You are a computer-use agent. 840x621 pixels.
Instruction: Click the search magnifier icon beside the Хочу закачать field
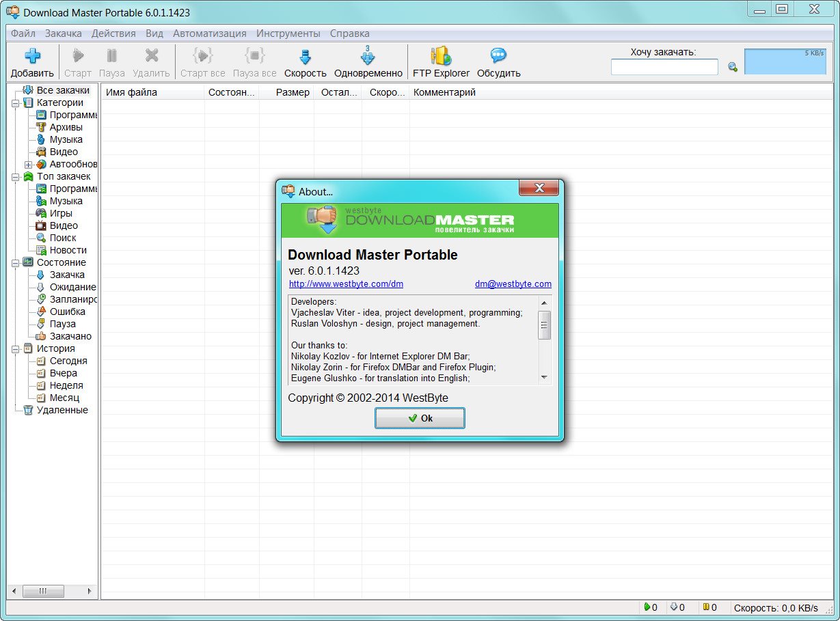[x=733, y=67]
